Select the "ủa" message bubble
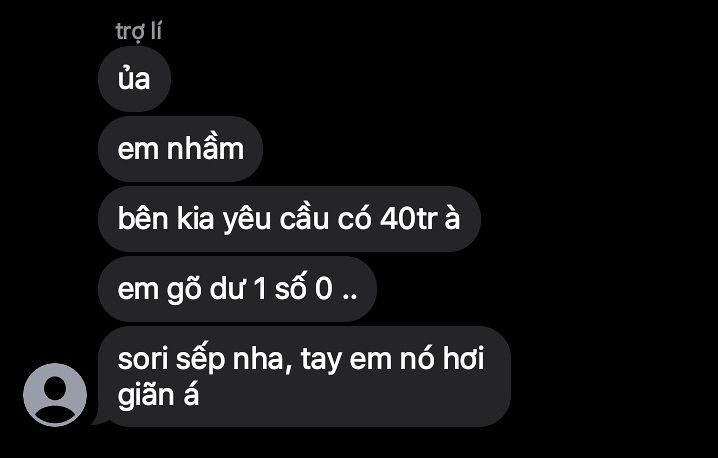 (134, 79)
